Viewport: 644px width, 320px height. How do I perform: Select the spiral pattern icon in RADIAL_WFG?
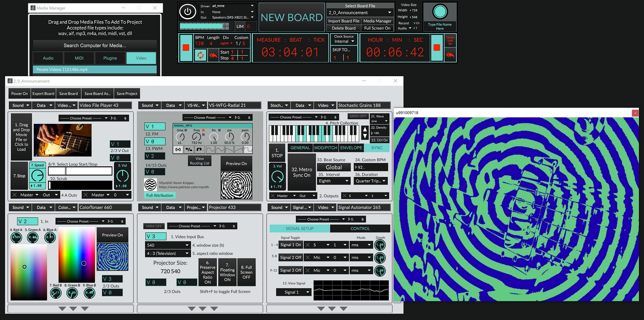(x=199, y=149)
